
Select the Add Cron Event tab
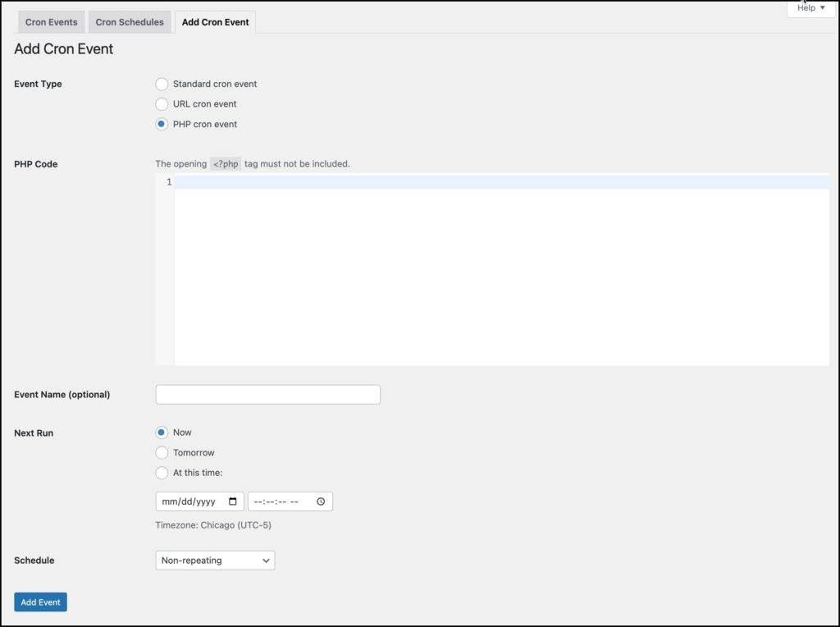pos(215,22)
